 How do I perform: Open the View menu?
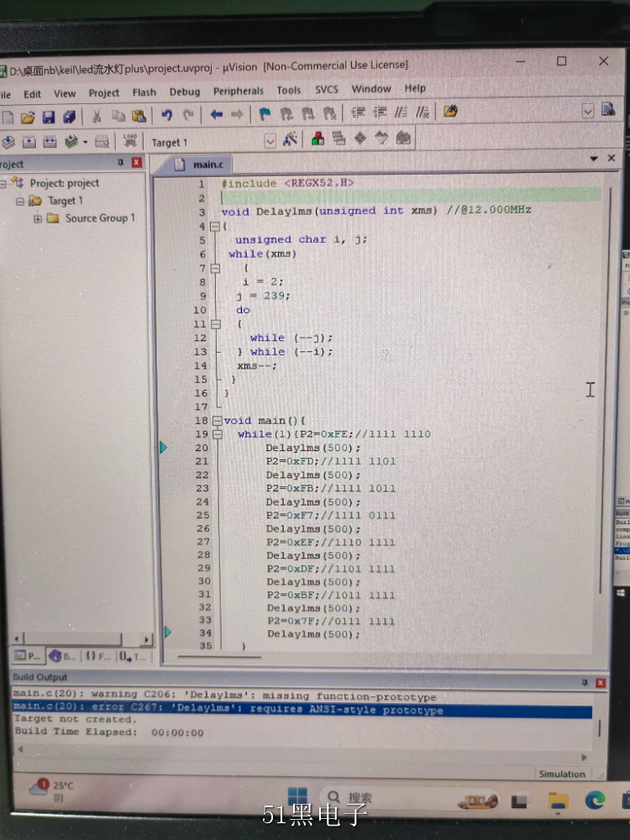[x=65, y=94]
